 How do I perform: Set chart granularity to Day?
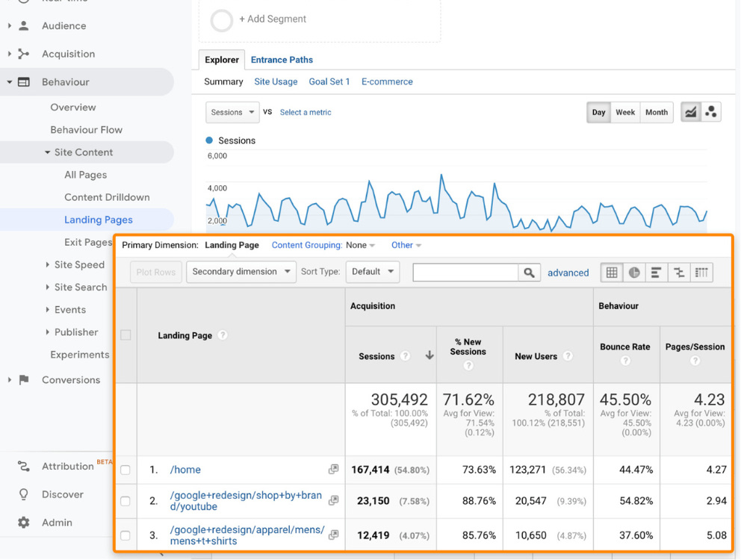pos(598,113)
